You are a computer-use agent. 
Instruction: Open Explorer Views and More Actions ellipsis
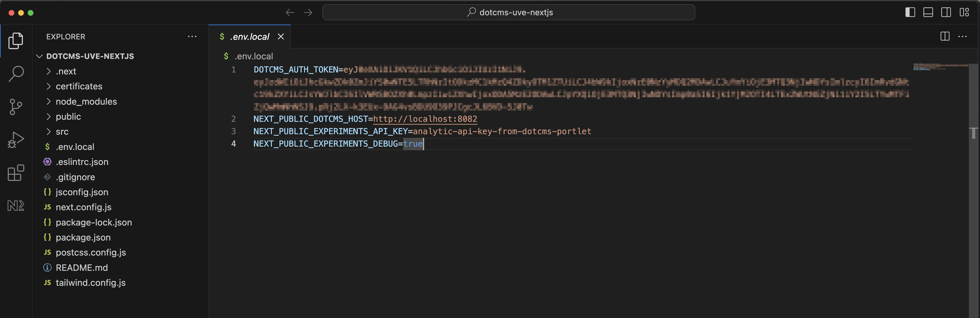(192, 36)
